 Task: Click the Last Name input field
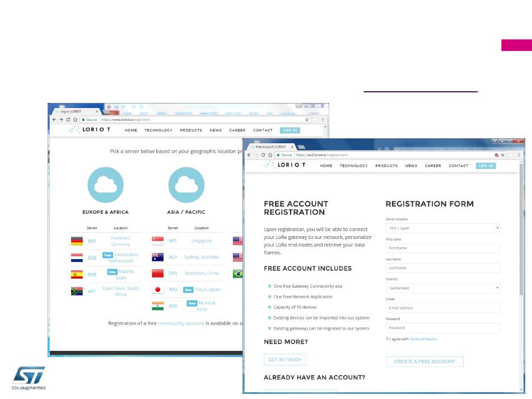pyautogui.click(x=442, y=268)
